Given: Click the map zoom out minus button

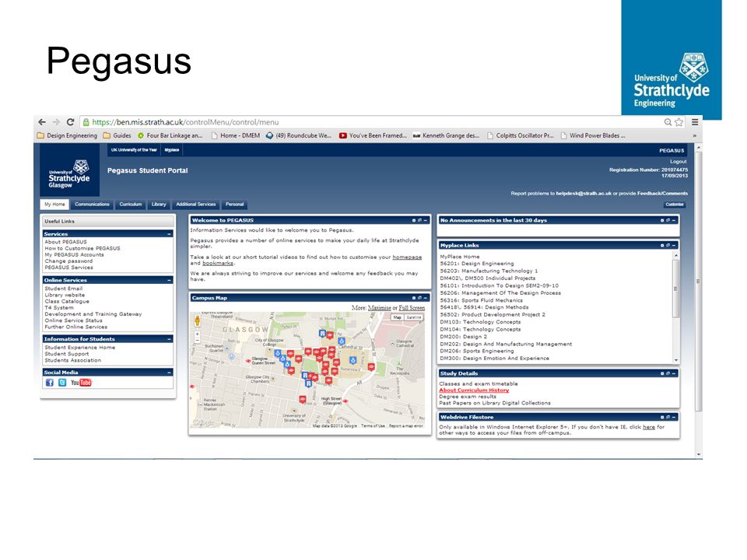Looking at the screenshot, I should click(197, 341).
